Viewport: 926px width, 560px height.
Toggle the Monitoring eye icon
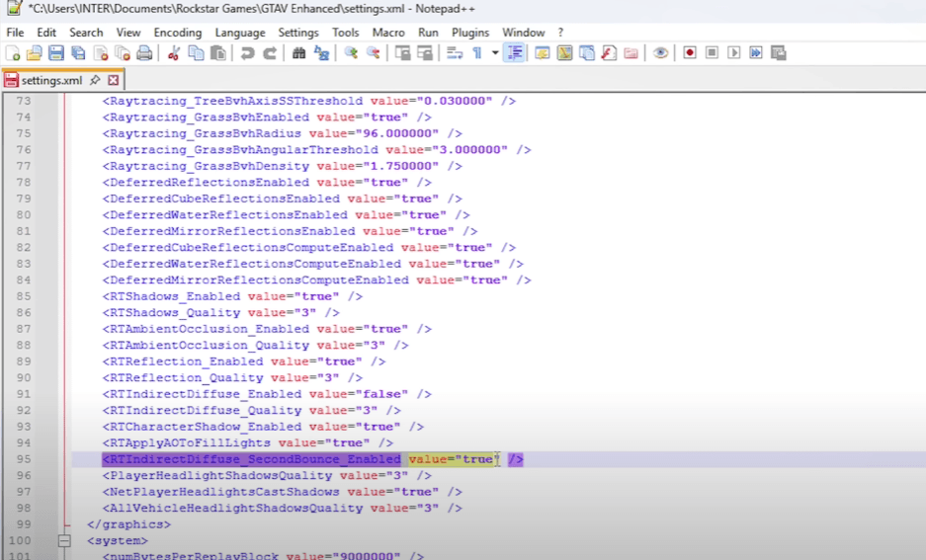pos(660,53)
